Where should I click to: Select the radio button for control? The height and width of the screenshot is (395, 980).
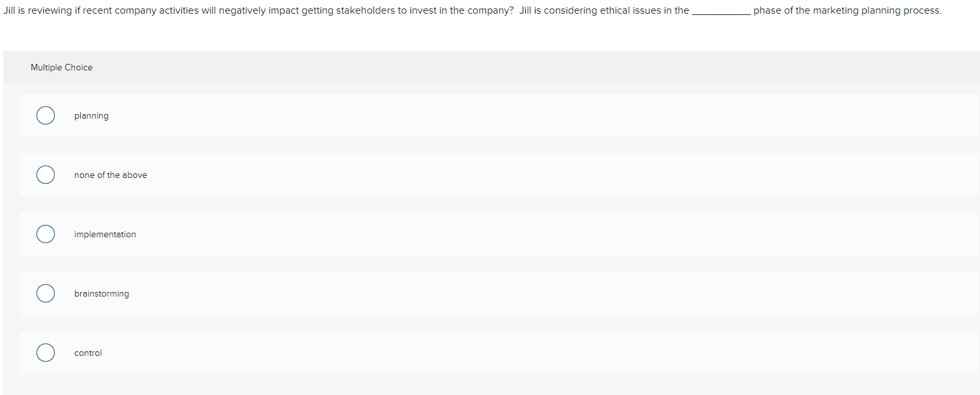coord(45,353)
